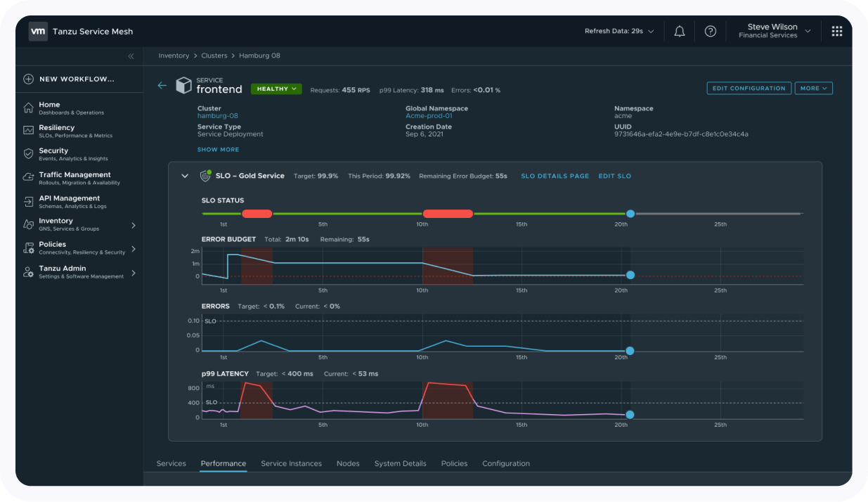Screen dimensions: 868x502
Task: Open the MORE dropdown button
Action: tap(814, 89)
